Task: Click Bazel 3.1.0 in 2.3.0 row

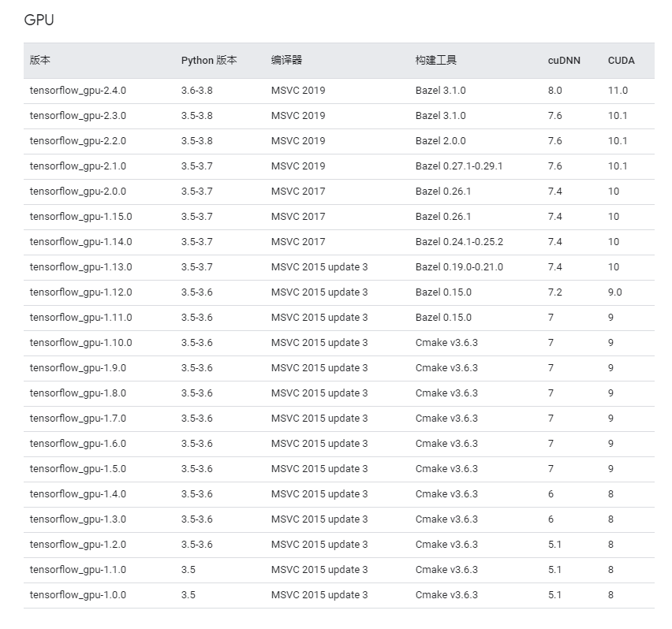Action: point(441,116)
